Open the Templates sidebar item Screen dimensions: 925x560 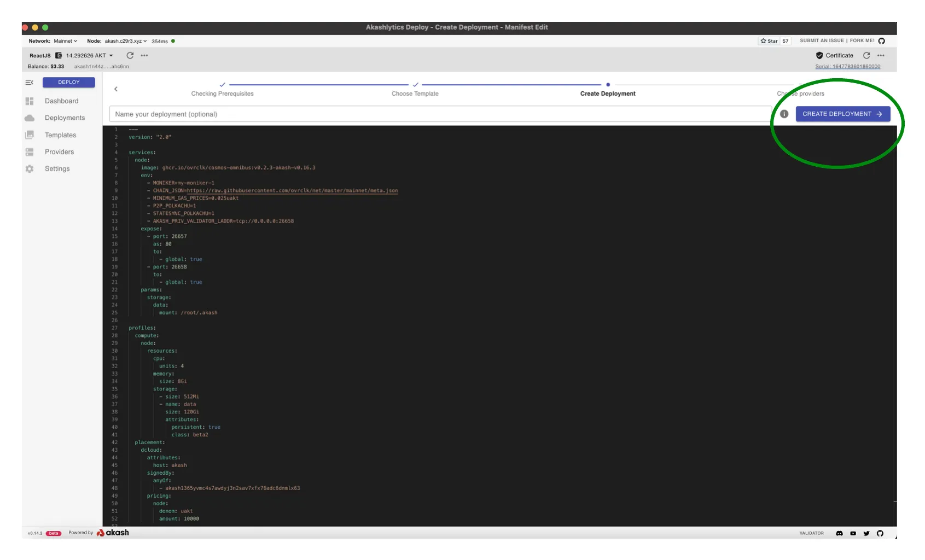click(60, 135)
